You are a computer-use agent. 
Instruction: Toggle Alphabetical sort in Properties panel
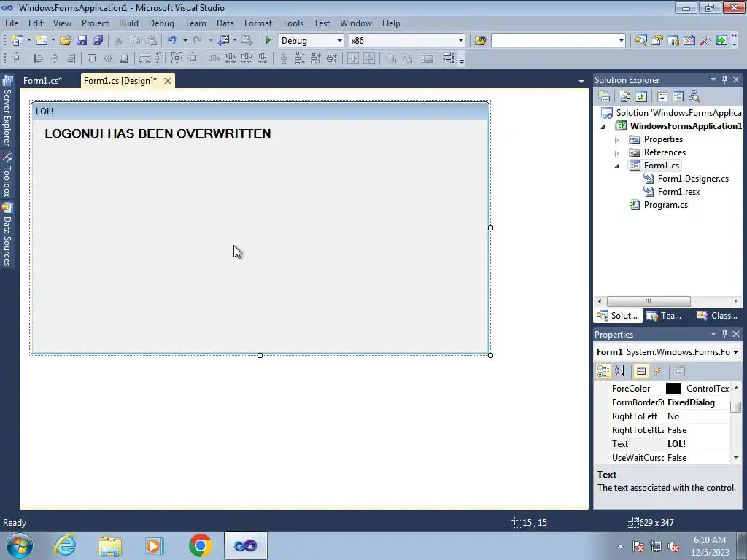coord(620,371)
